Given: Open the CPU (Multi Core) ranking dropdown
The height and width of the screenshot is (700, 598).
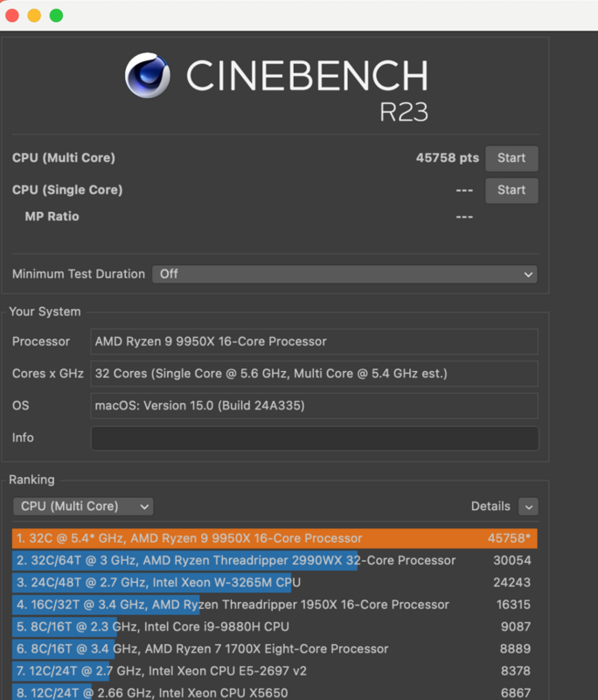Looking at the screenshot, I should pyautogui.click(x=83, y=506).
